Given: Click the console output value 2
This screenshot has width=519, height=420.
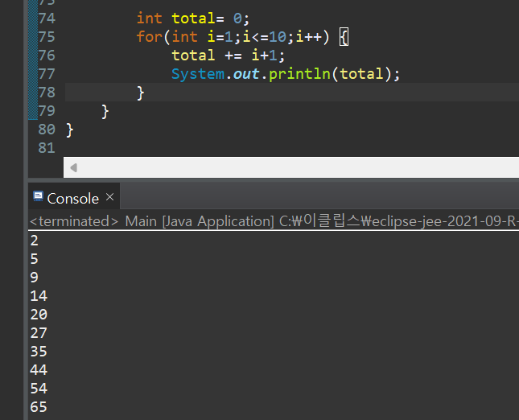Looking at the screenshot, I should click(x=34, y=241).
